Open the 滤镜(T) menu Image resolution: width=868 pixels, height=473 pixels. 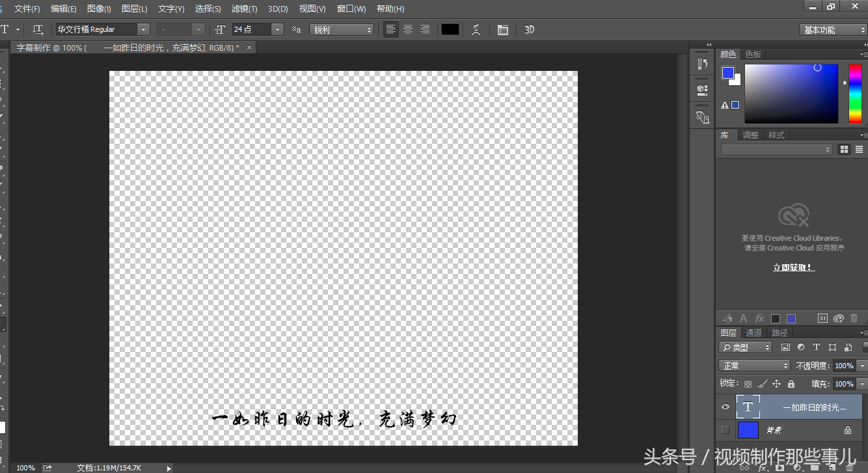244,9
